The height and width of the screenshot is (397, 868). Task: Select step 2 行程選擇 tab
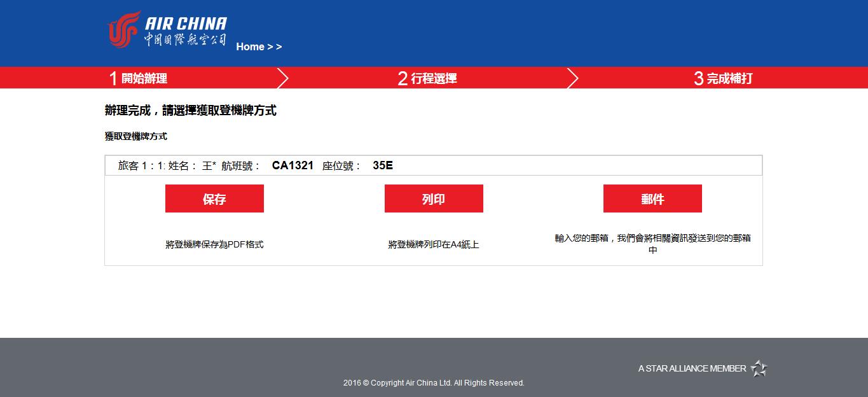(427, 78)
